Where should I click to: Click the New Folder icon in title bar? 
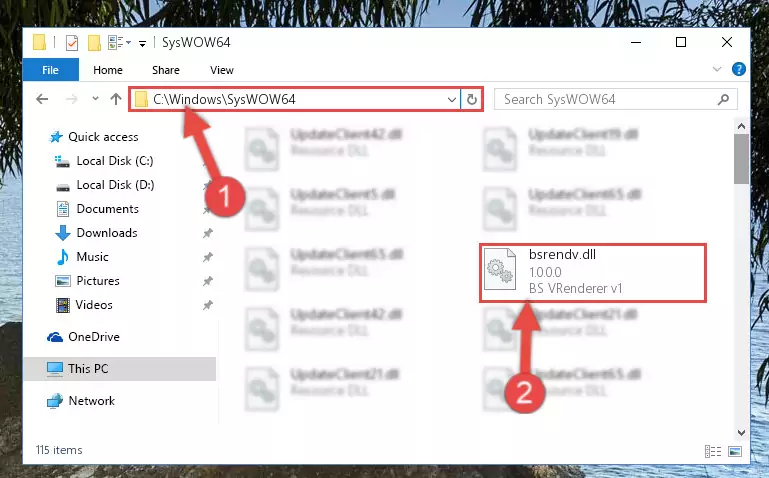94,43
